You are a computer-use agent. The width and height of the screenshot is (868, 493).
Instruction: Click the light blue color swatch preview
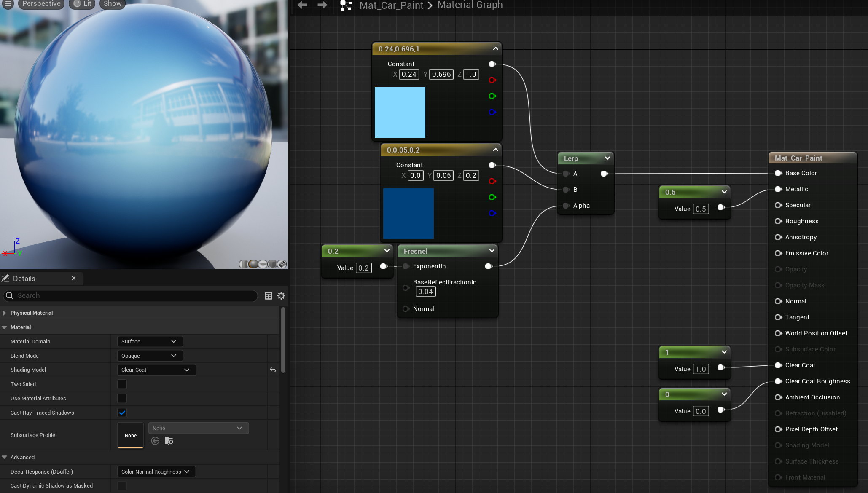click(x=400, y=113)
